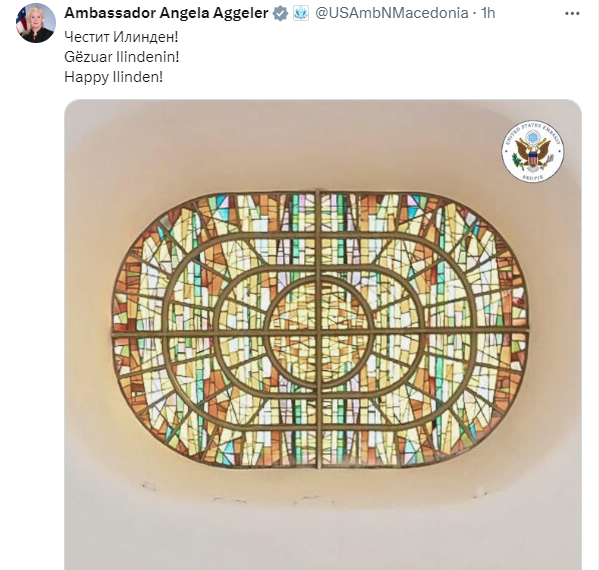Open Ambassador Angela Aggeler's profile avatar
Viewport: 599px width, 570px height.
click(x=36, y=23)
